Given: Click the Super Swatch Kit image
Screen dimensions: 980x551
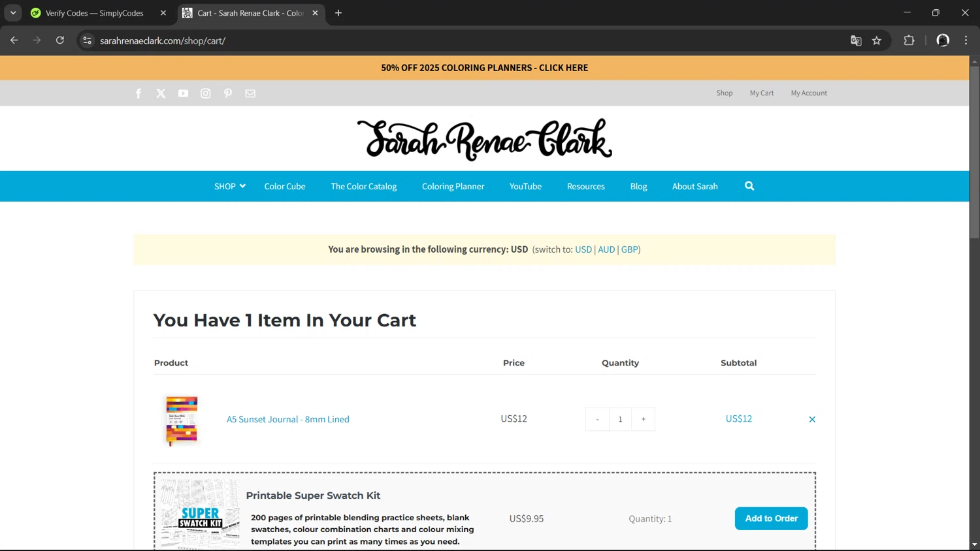Looking at the screenshot, I should pos(200,515).
